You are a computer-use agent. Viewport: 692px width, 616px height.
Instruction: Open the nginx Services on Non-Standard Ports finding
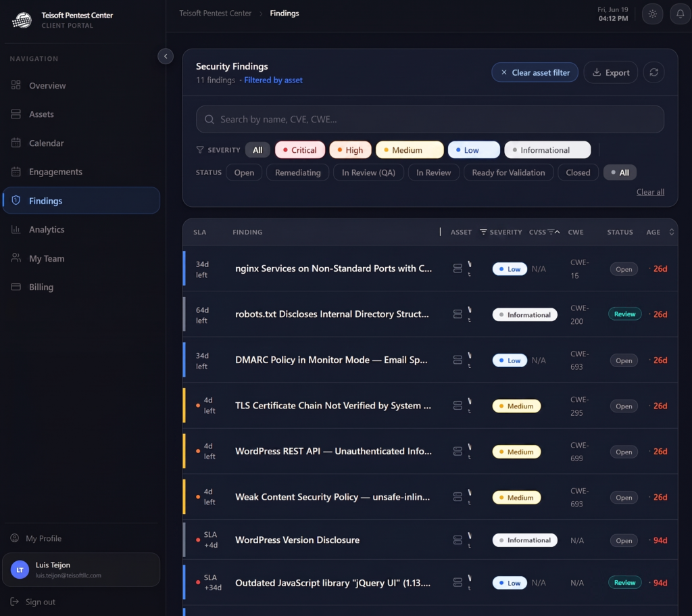click(333, 268)
